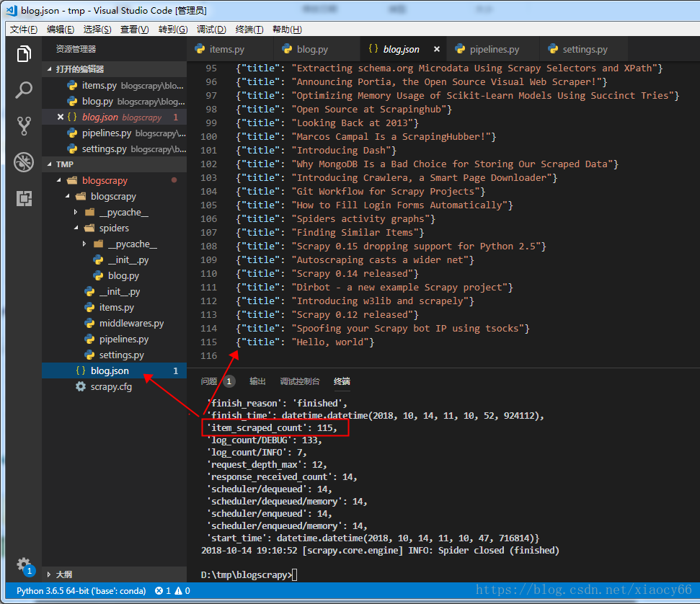This screenshot has width=700, height=604.
Task: Switch to the blog.py editor tab
Action: (316, 49)
